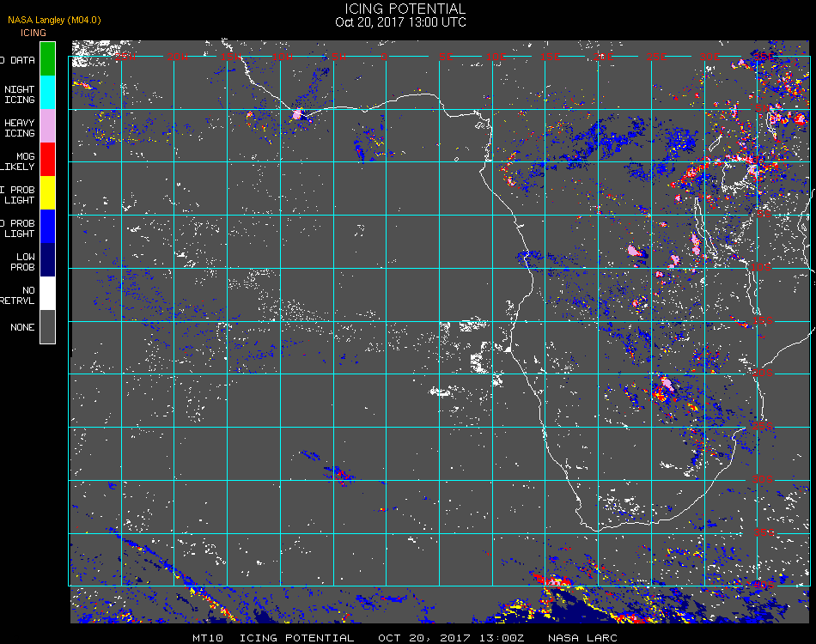Click the 20E longitude label
The image size is (816, 644).
tap(603, 57)
